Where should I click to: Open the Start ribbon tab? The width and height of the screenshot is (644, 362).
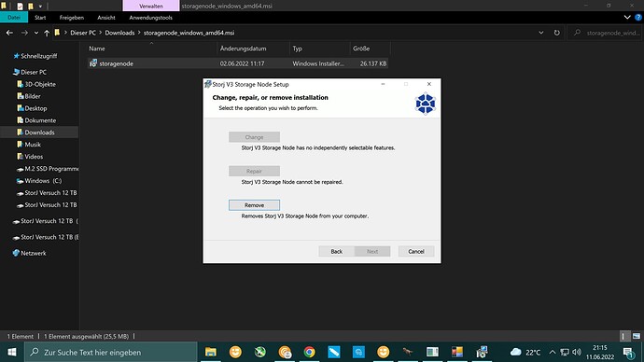tap(40, 18)
